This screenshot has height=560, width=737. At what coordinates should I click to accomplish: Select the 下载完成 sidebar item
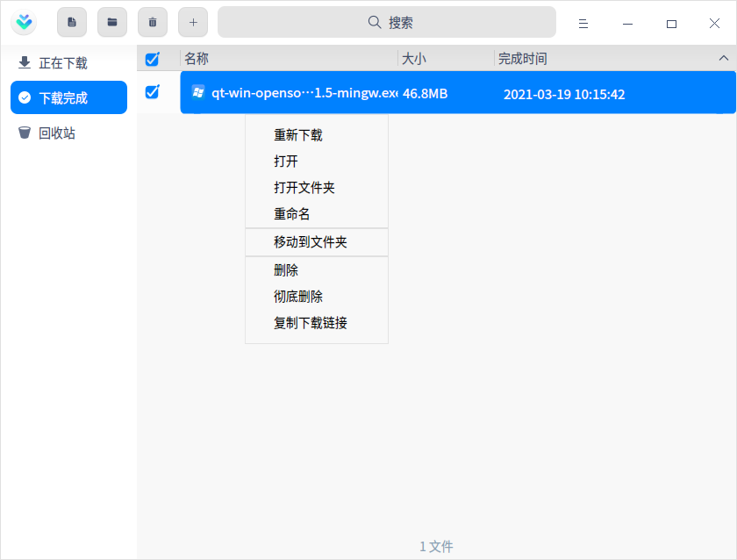68,97
